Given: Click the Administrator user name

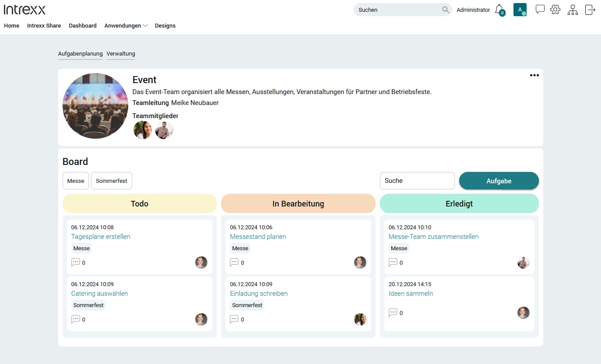Looking at the screenshot, I should (473, 10).
